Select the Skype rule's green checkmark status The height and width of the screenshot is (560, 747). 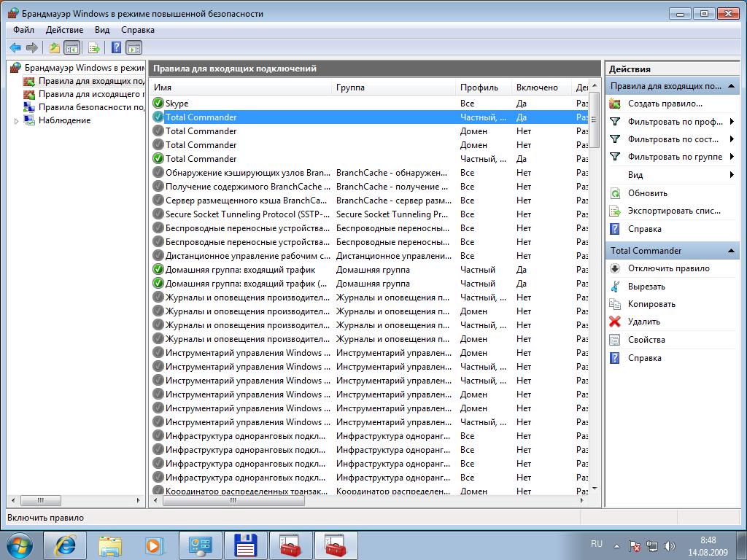[x=158, y=103]
